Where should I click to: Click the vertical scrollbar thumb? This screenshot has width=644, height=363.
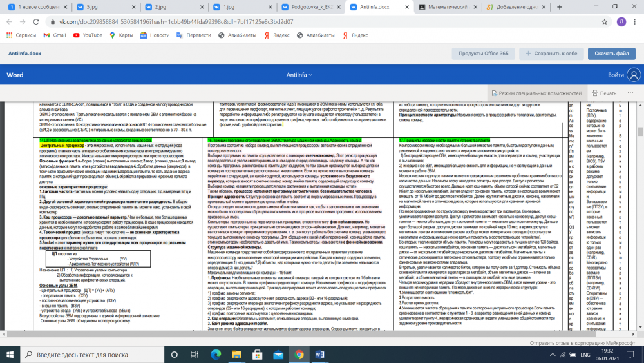coord(640,132)
